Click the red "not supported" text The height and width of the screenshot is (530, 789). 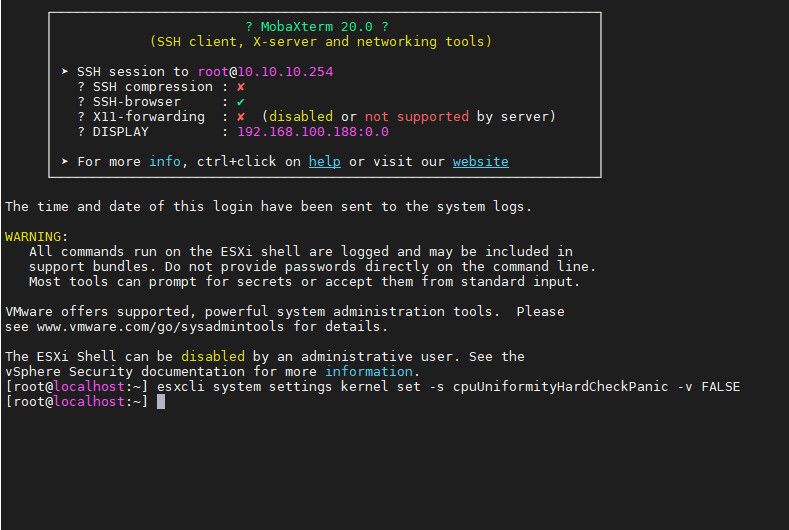(416, 117)
